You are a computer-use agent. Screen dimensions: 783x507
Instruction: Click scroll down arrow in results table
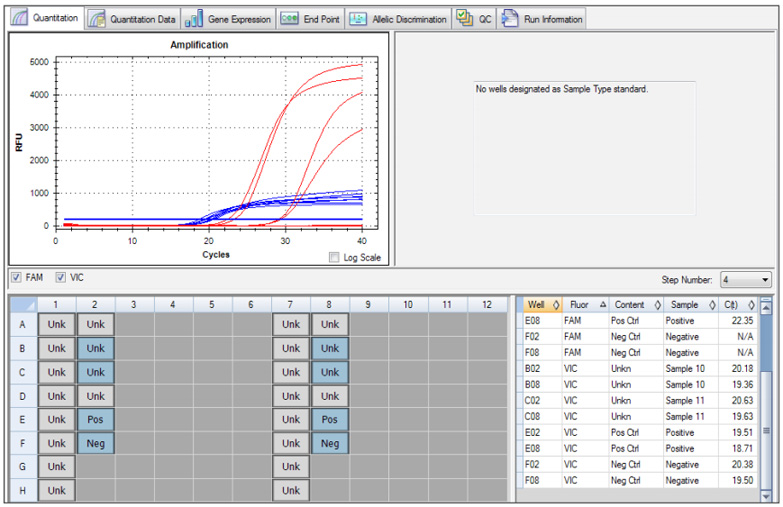(765, 496)
